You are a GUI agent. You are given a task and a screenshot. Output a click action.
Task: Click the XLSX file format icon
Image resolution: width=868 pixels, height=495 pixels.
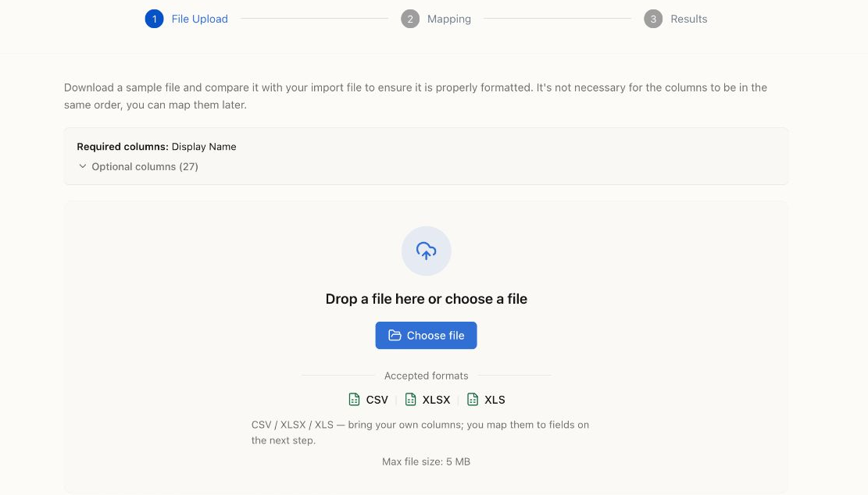click(410, 399)
